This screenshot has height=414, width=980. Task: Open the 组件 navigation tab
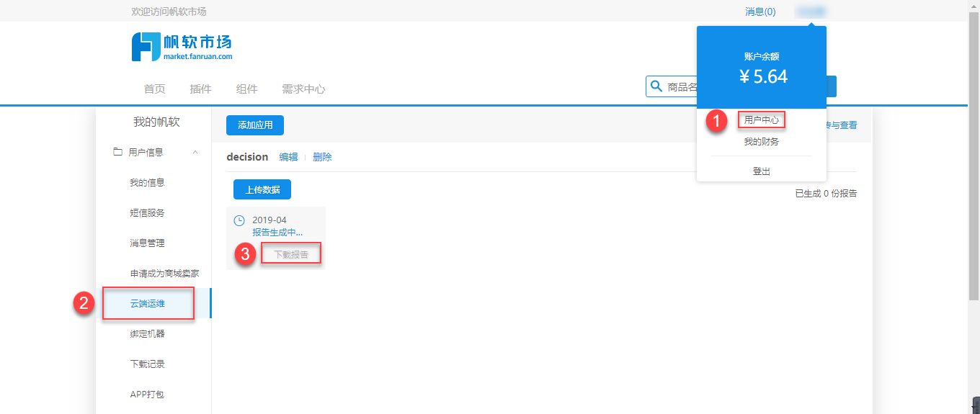pyautogui.click(x=246, y=89)
